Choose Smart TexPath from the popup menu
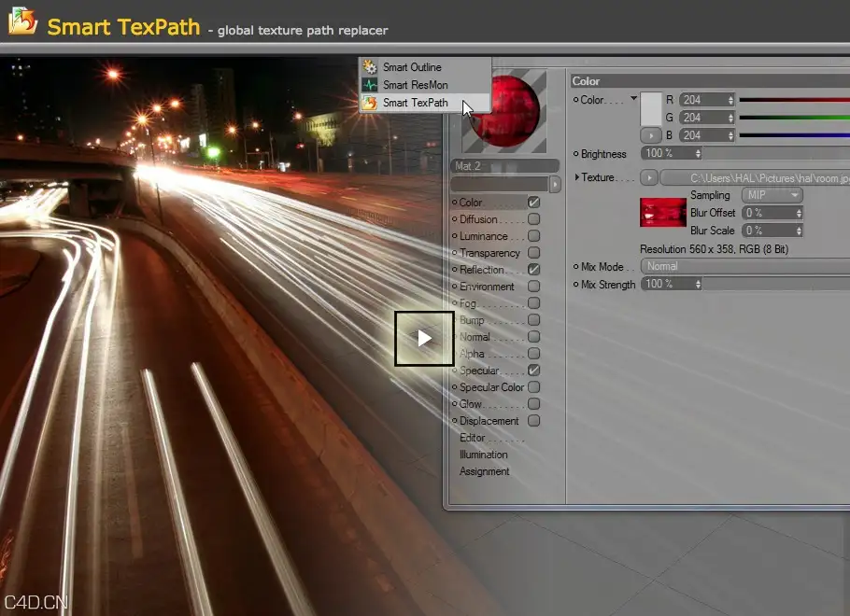The image size is (850, 616). [424, 103]
